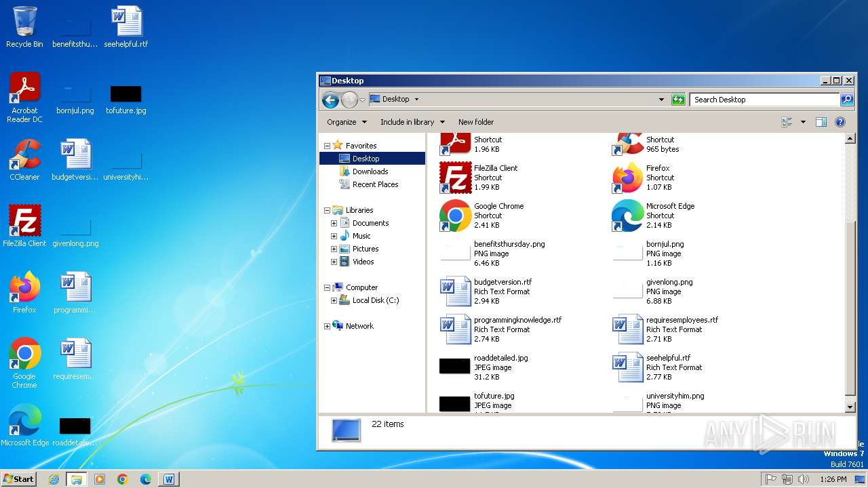This screenshot has height=488, width=868.
Task: Open Windows Media Player from taskbar
Action: point(100,479)
